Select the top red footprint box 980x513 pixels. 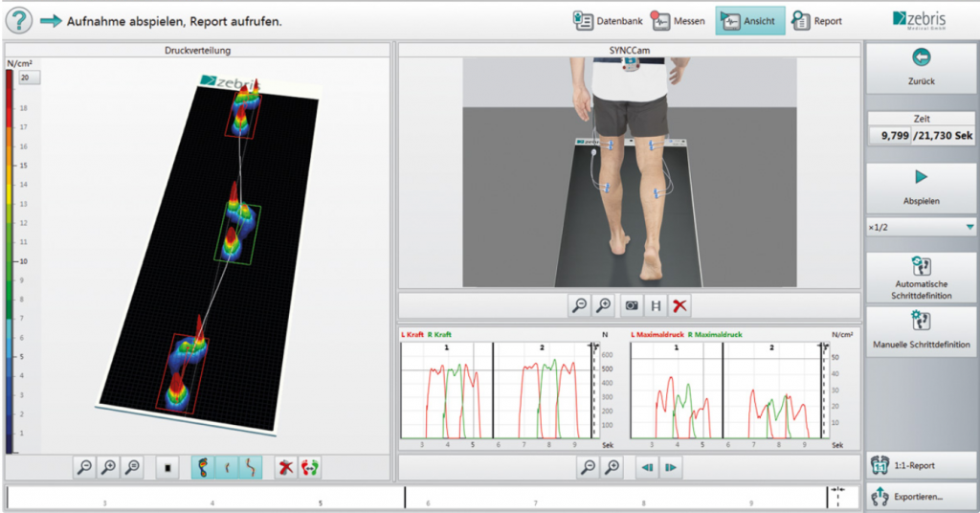click(x=243, y=114)
